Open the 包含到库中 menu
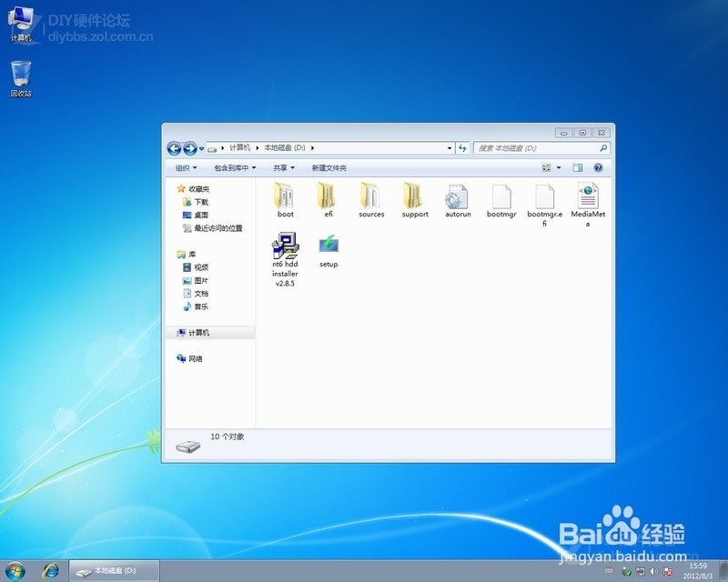 pos(231,167)
